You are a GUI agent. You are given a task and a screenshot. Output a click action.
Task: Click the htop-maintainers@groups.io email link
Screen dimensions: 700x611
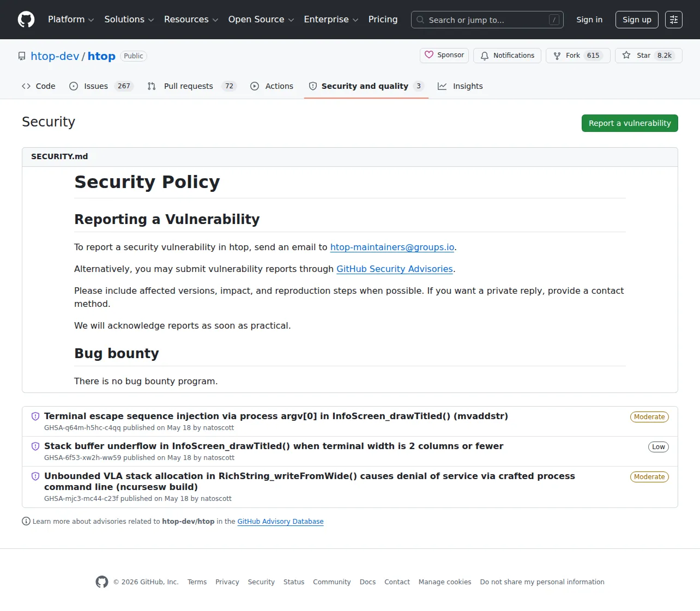[x=392, y=247]
